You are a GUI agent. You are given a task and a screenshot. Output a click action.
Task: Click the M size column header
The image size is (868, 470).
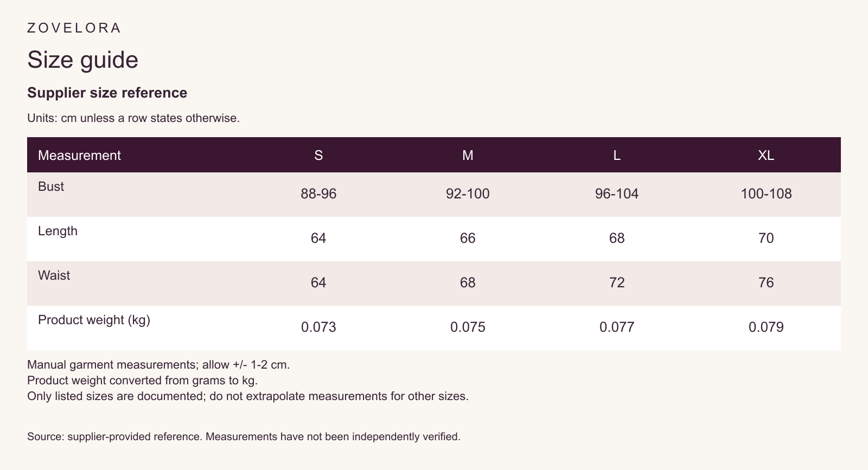tap(468, 155)
